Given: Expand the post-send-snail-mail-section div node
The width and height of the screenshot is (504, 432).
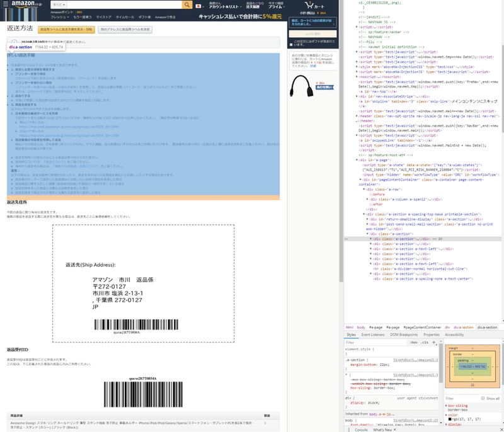Looking at the screenshot, I should [x=367, y=224].
